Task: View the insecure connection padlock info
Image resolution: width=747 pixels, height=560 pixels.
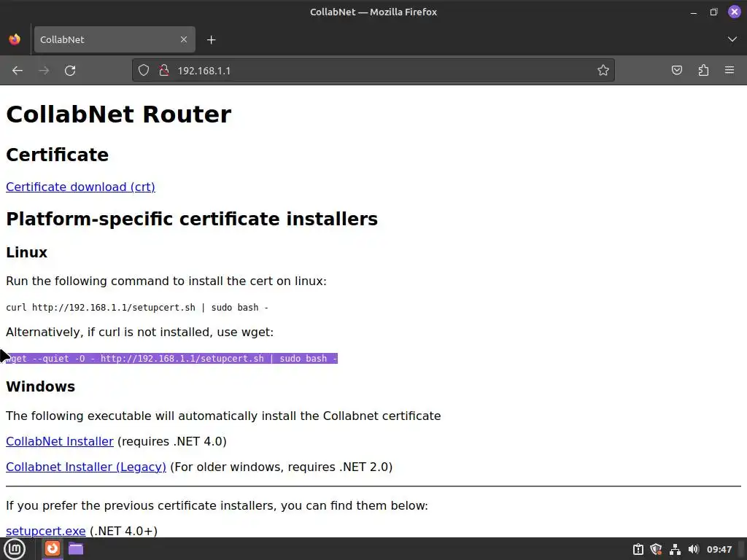Action: coord(164,71)
